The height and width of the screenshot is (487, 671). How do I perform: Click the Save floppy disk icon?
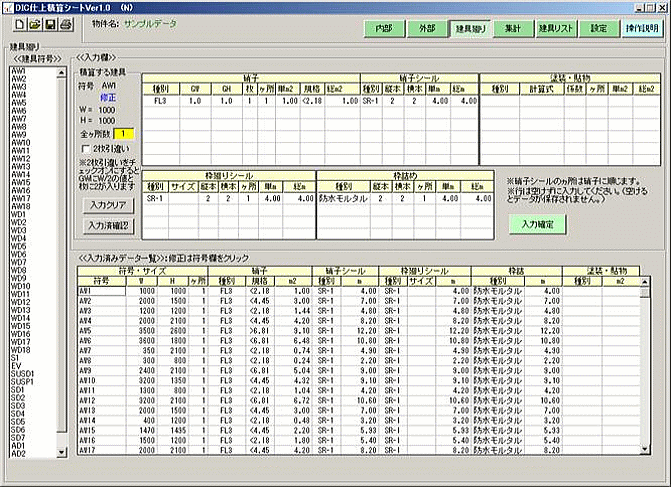click(50, 24)
